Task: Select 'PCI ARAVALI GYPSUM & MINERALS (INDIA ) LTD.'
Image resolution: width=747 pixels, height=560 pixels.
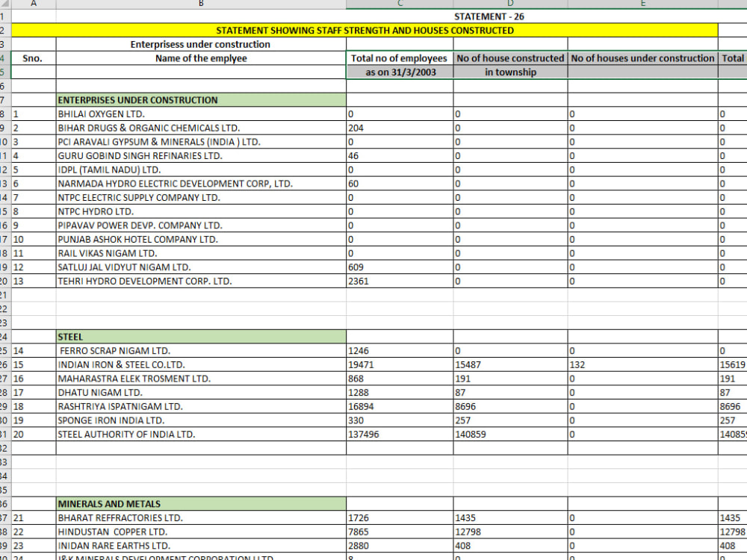Action: point(201,142)
